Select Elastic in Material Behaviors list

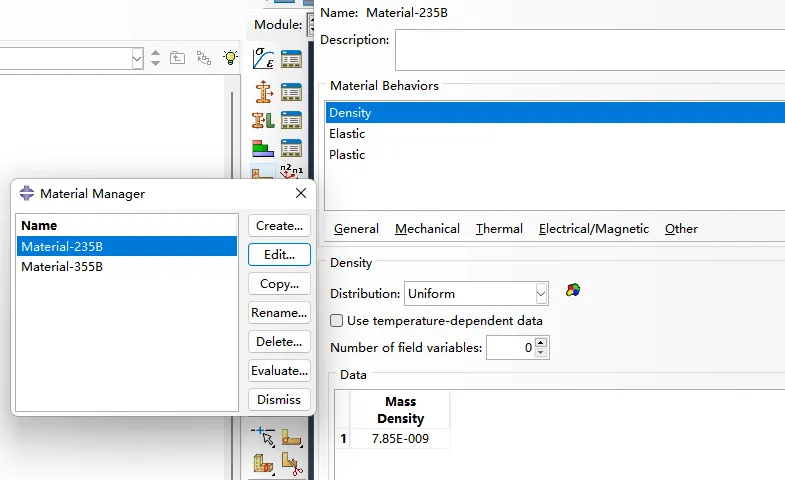[x=555, y=134]
